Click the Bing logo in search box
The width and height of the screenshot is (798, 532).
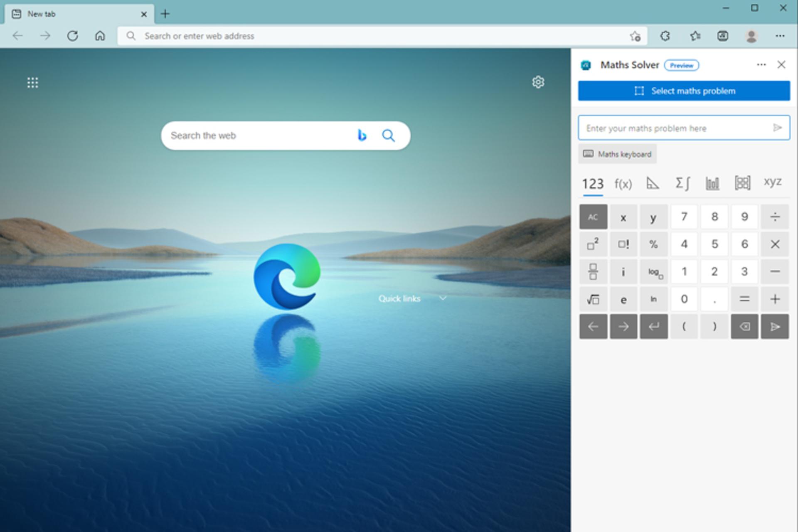coord(362,135)
